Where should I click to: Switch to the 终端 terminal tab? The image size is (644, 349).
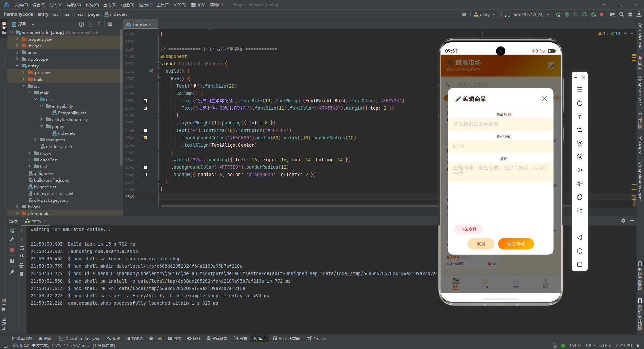click(174, 339)
